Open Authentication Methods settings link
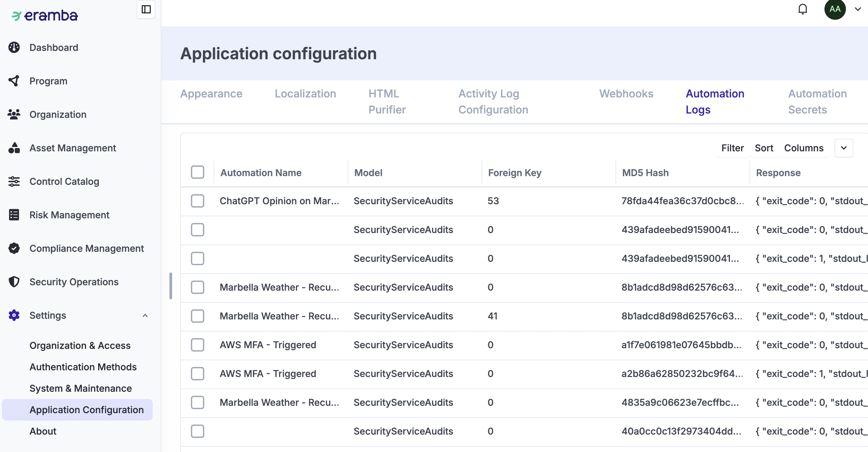The image size is (868, 452). tap(83, 367)
